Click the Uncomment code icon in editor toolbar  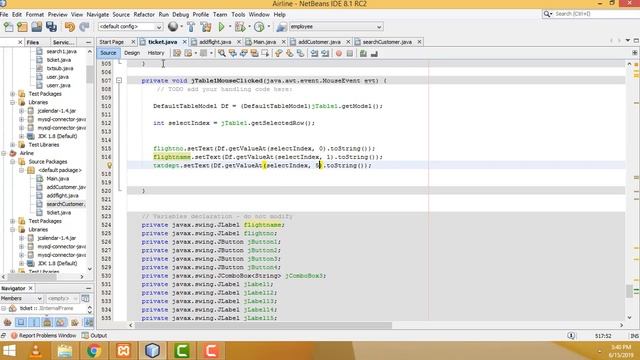pyautogui.click(x=374, y=53)
